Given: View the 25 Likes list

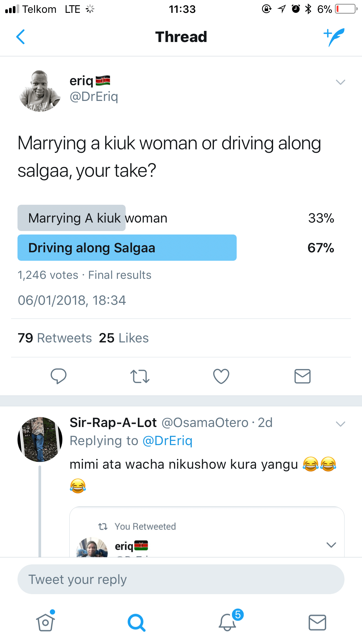Looking at the screenshot, I should tap(124, 338).
